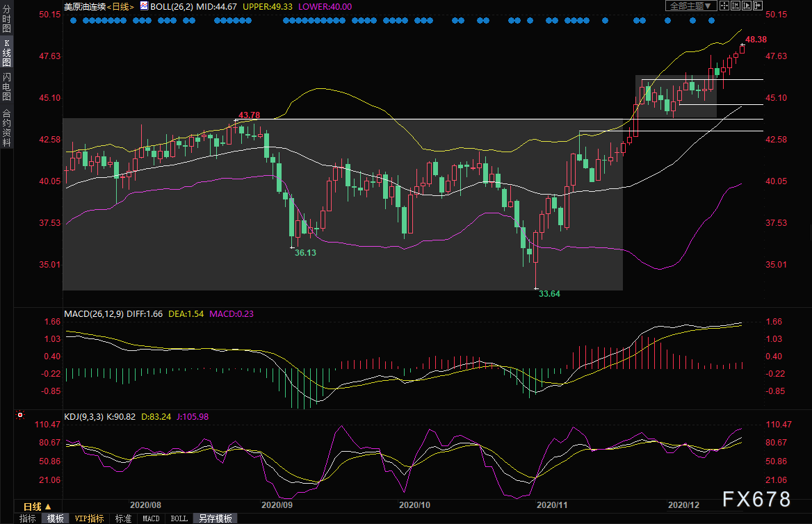Expand the 日线 period selector
This screenshot has width=812, height=524.
tap(38, 507)
